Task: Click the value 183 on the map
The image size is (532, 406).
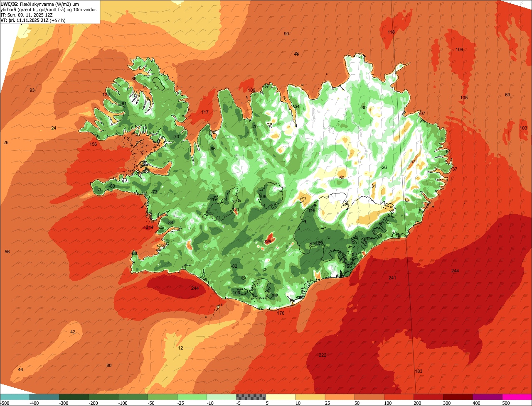Action: [419, 371]
